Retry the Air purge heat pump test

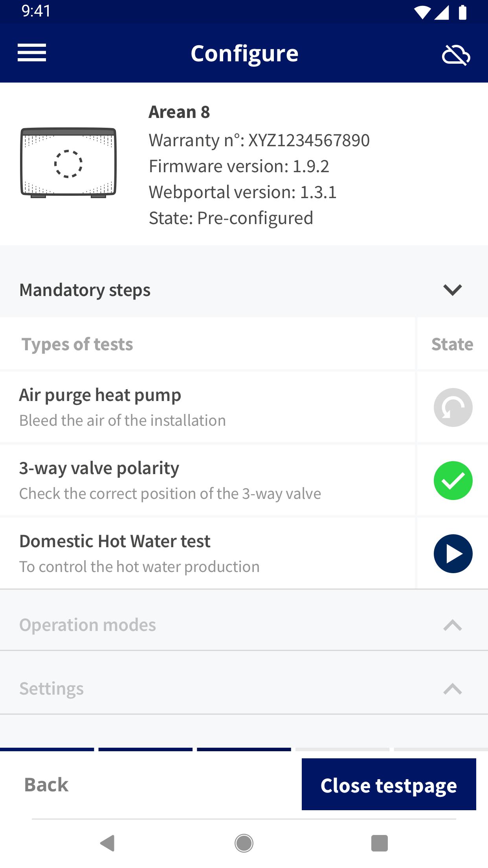coord(453,407)
